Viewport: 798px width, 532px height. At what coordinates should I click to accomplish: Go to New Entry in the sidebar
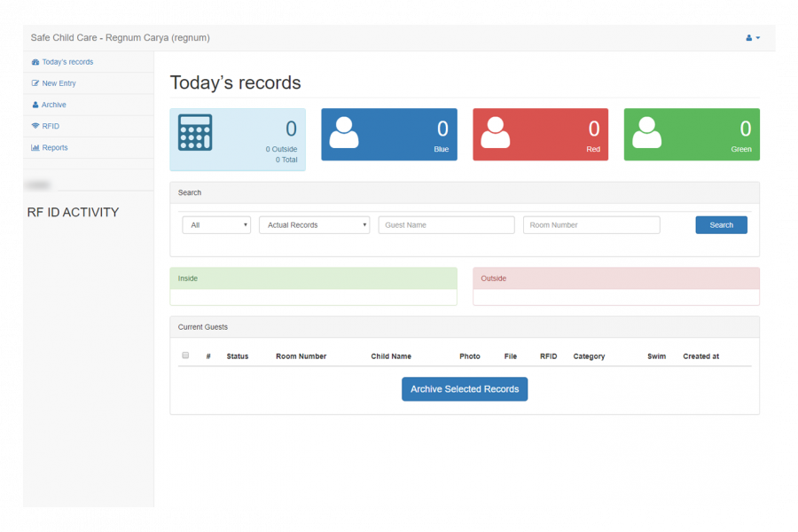point(59,83)
